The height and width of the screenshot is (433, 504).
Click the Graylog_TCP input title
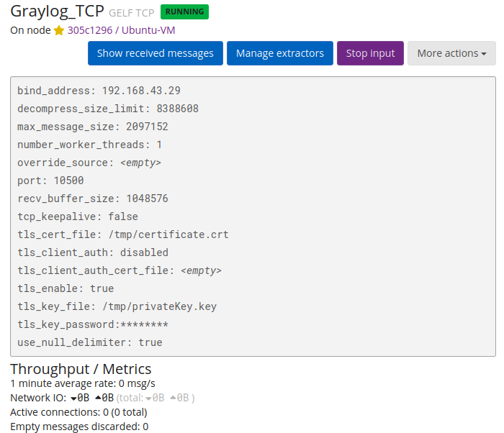click(x=57, y=12)
